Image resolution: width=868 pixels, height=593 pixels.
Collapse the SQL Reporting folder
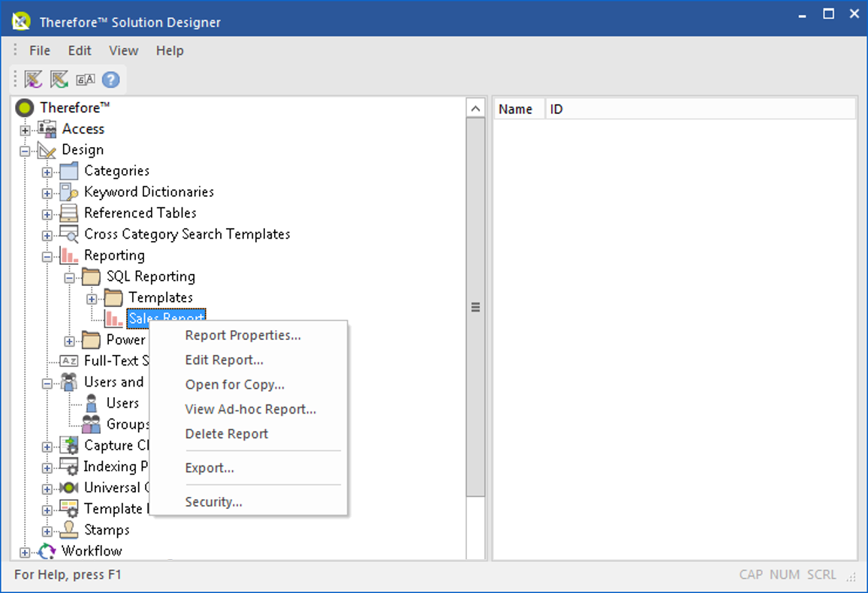[x=68, y=276]
